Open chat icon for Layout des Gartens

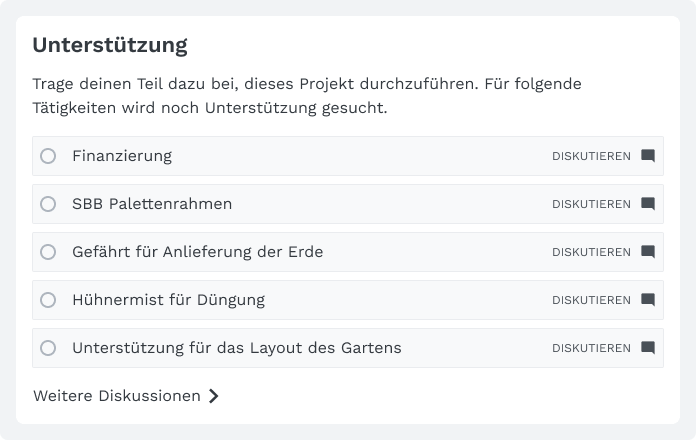pos(648,348)
